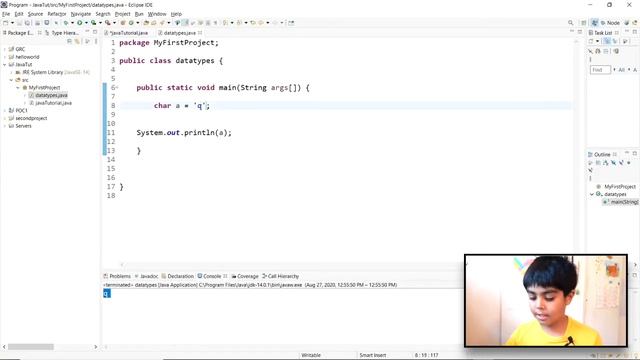Click the Debug bug toolbar icon
This screenshot has height=360, width=640.
(x=66, y=23)
